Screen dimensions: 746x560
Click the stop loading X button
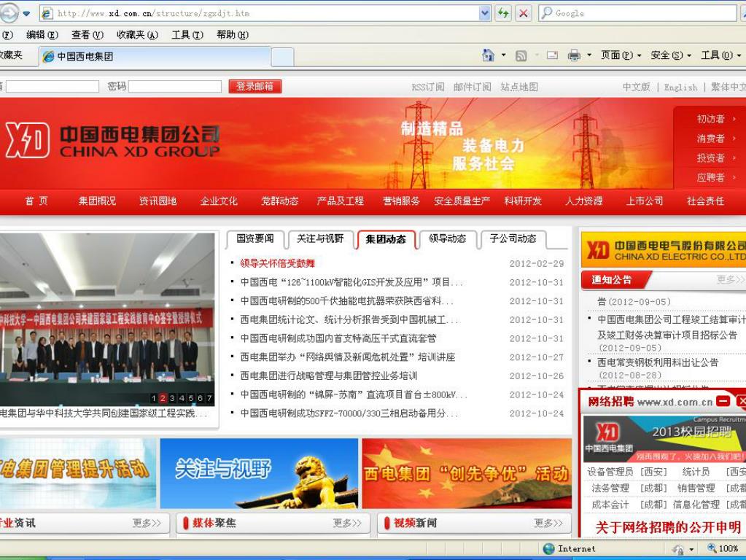524,13
